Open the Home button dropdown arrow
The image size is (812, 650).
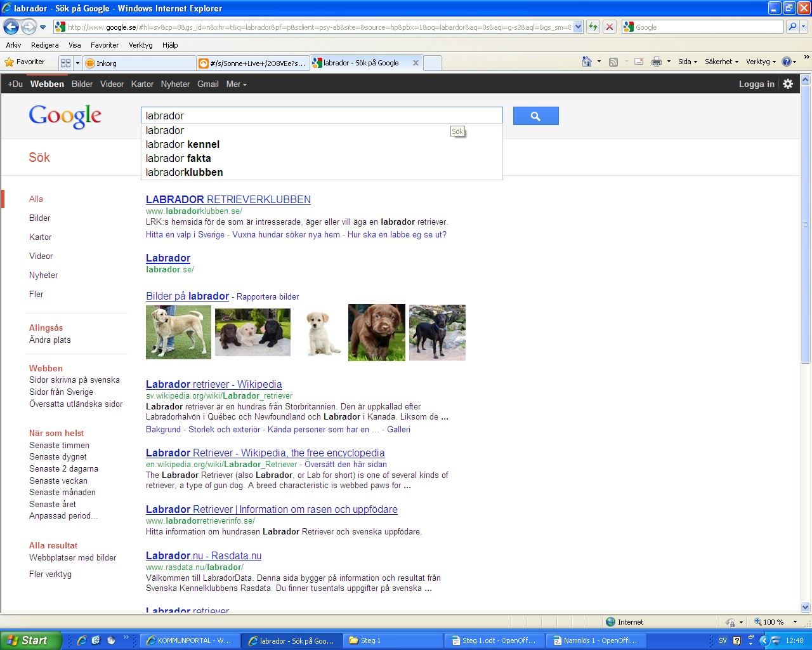tap(599, 62)
